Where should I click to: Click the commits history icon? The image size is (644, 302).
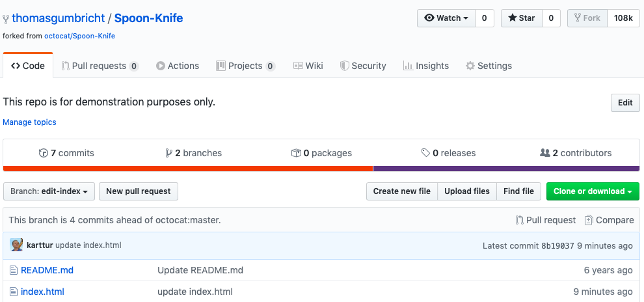44,154
